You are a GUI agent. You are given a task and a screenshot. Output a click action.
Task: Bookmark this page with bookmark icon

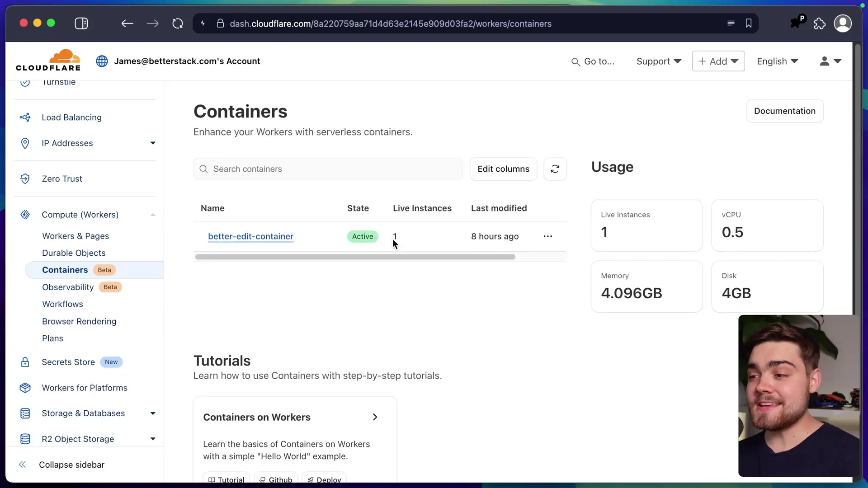tap(749, 23)
